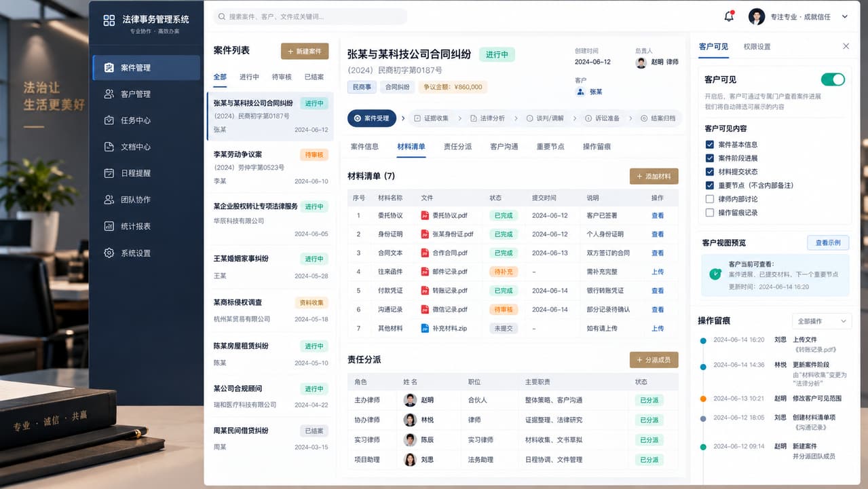This screenshot has width=868, height=489.
Task: Open 周某民间借贷纠纷 case item
Action: click(270, 439)
